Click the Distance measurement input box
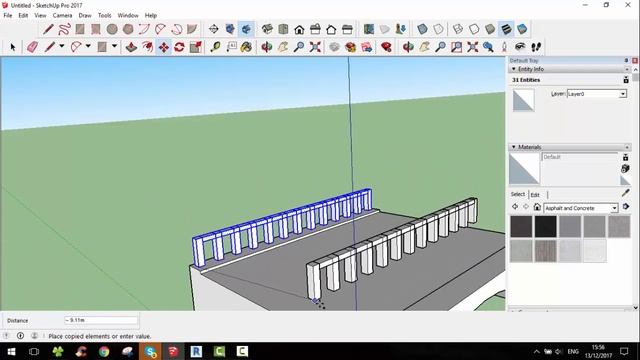This screenshot has width=640, height=360. click(101, 320)
